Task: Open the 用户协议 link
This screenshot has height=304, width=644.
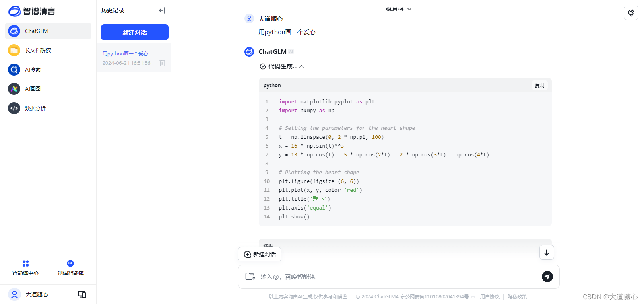Action: pyautogui.click(x=489, y=297)
